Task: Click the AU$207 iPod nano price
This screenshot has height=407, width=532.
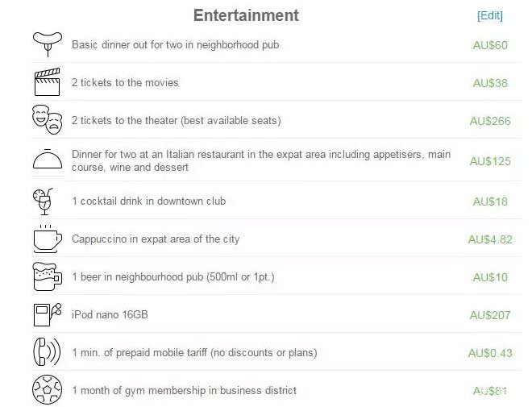Action: coord(490,315)
